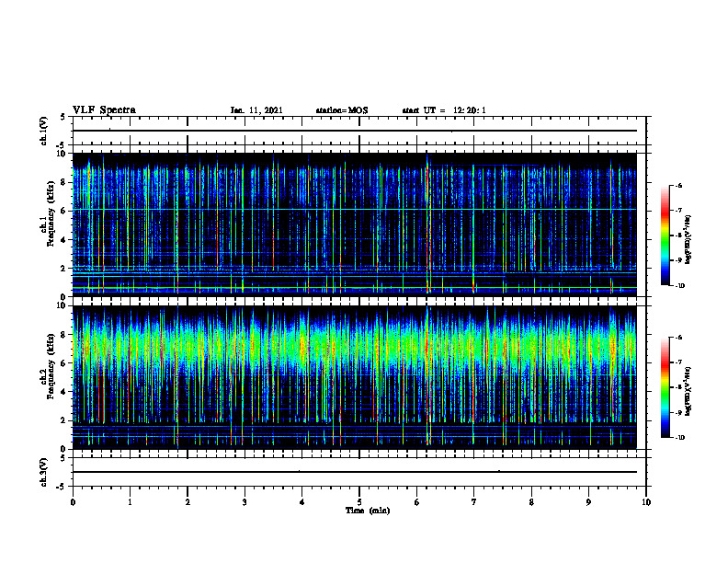Click the "4" tick on the ch.2 frequency axis
This screenshot has width=728, height=563.
[64, 392]
